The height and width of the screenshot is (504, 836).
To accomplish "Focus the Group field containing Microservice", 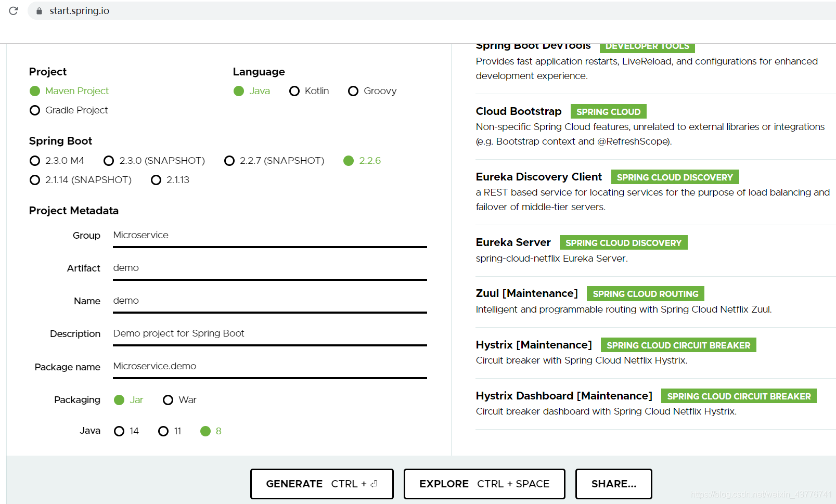I will 270,236.
